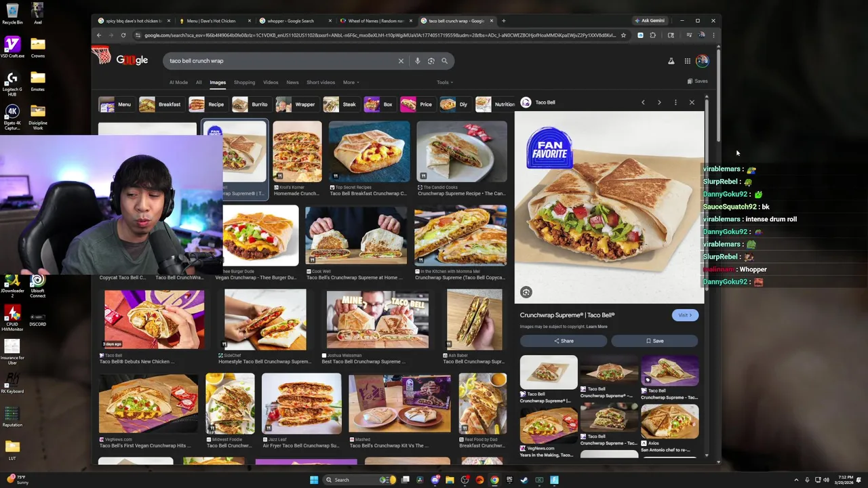Save the previewed Crunchwrap image

(654, 341)
